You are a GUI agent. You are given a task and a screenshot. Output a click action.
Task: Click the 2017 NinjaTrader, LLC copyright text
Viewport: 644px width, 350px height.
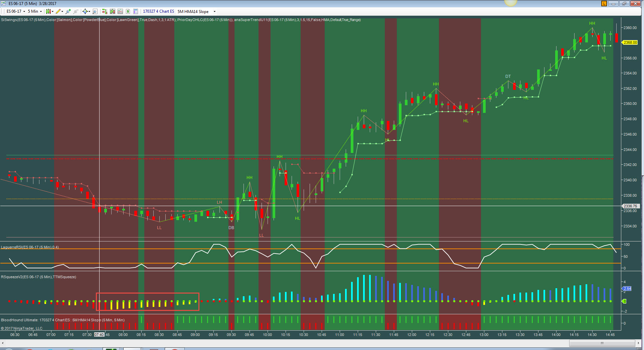[x=22, y=328]
